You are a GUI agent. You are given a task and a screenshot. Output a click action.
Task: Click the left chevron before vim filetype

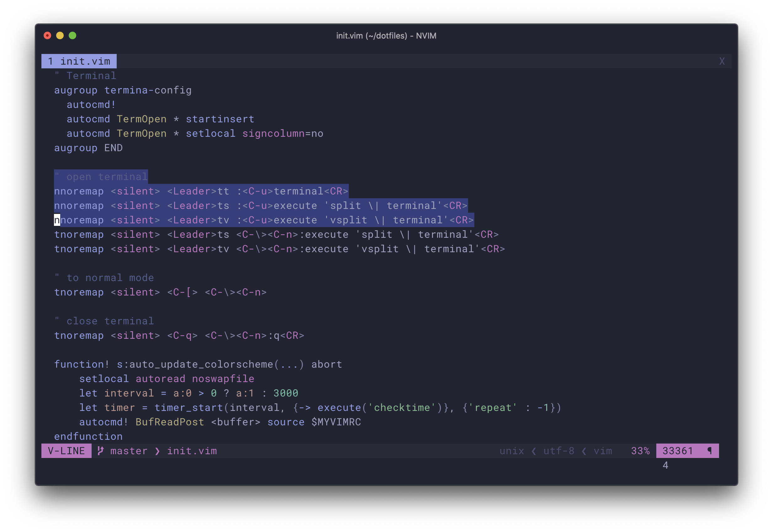pyautogui.click(x=584, y=451)
